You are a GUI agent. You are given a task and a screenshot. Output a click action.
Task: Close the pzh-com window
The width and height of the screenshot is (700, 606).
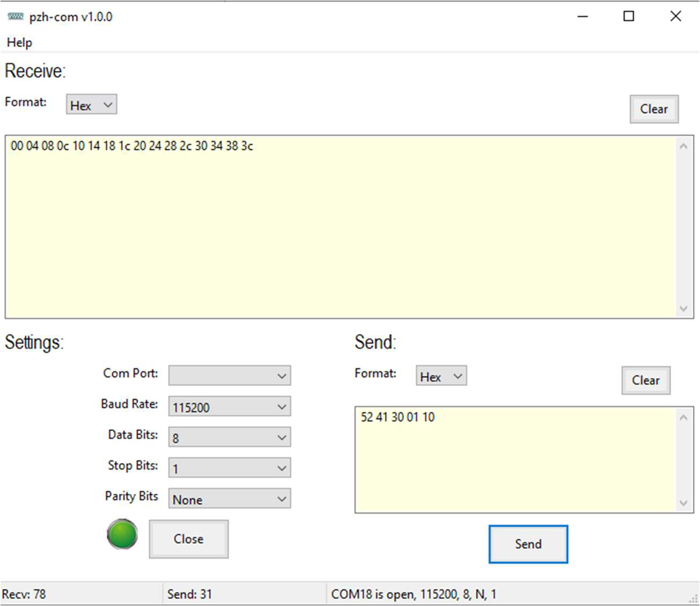[676, 17]
